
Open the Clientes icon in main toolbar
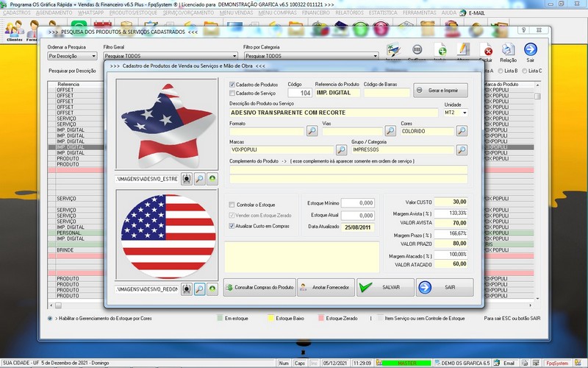[15, 31]
